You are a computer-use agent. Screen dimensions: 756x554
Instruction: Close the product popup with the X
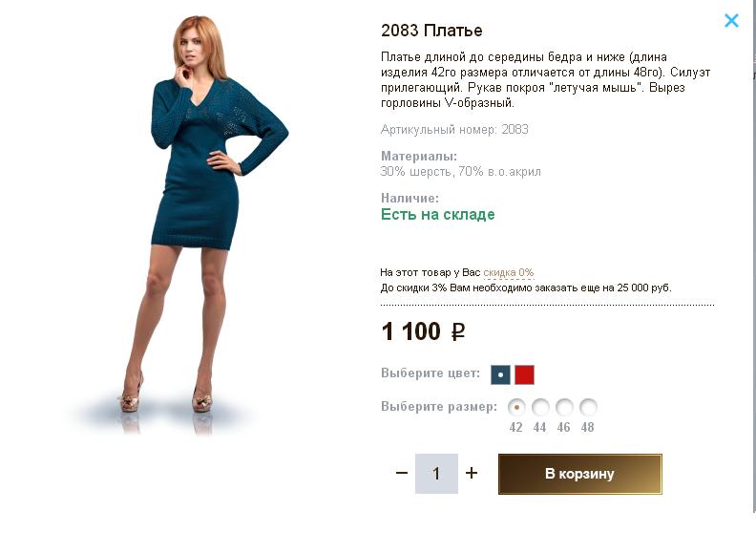tap(731, 20)
